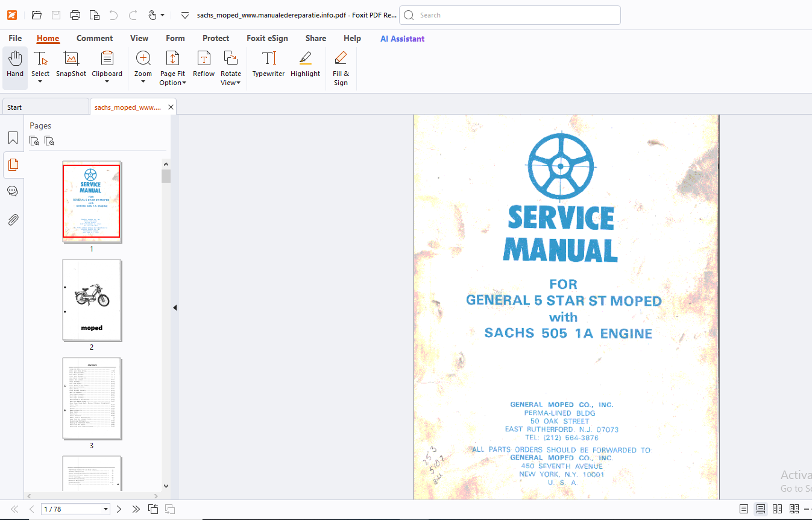Switch to the Protect ribbon tab
812x520 pixels.
point(216,38)
